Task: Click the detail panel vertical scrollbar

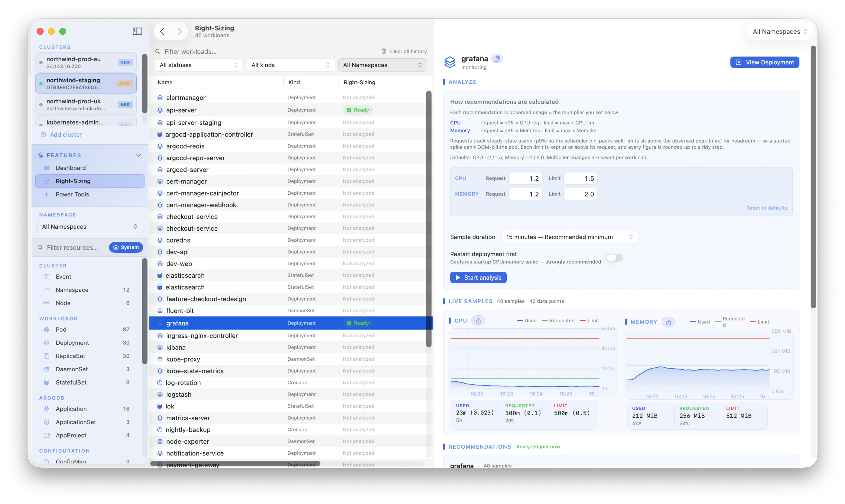Action: click(813, 177)
